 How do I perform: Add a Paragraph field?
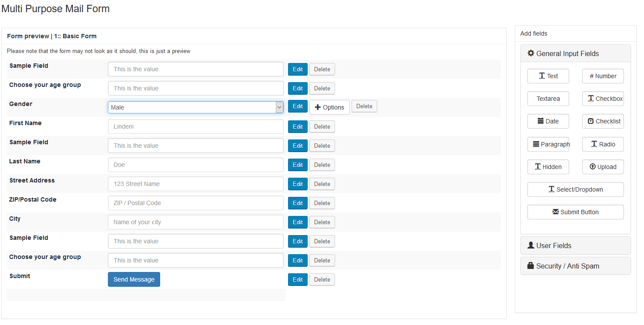[548, 144]
